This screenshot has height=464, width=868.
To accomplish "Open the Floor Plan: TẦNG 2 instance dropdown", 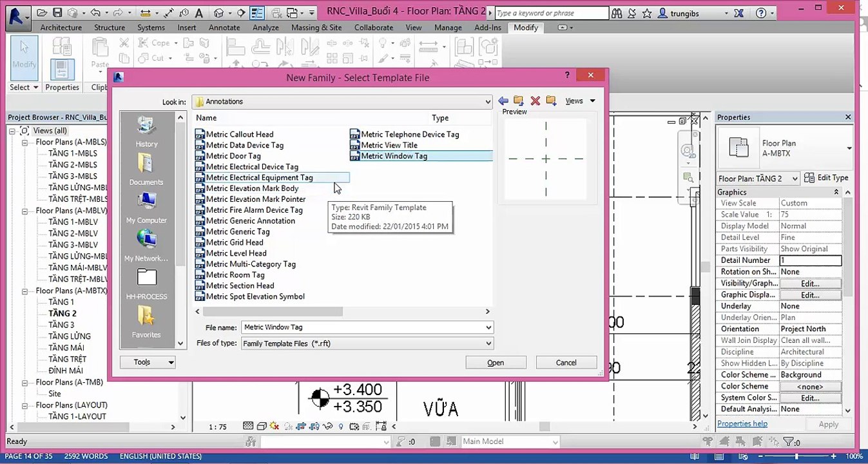I will 795,179.
